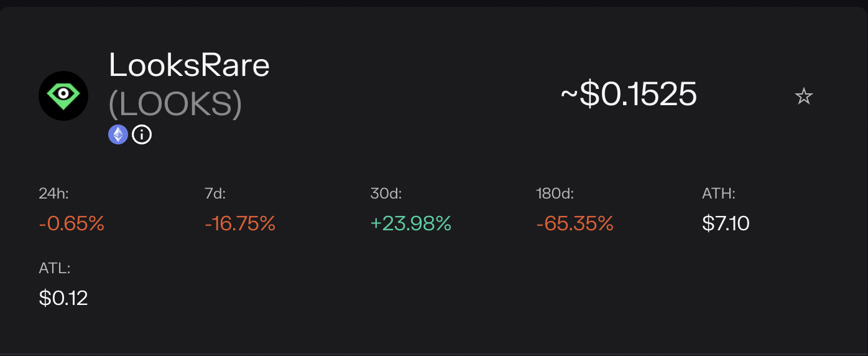Select the 30d label
This screenshot has height=356, width=868.
386,194
